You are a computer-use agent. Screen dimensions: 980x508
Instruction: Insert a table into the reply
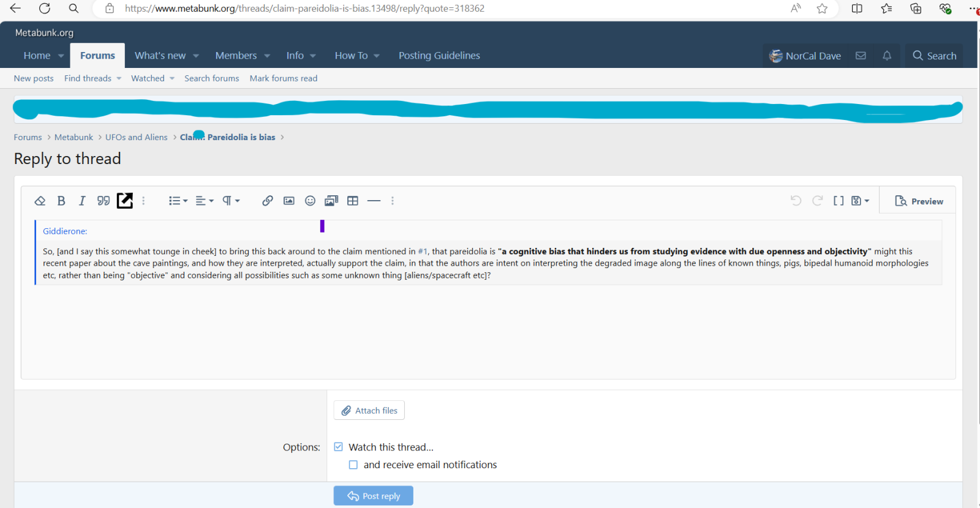pyautogui.click(x=353, y=201)
